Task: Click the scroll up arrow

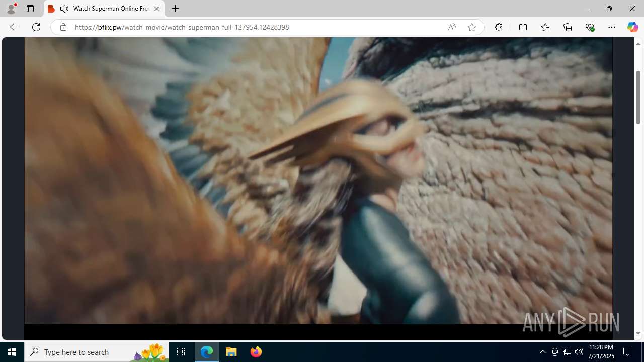Action: (638, 43)
